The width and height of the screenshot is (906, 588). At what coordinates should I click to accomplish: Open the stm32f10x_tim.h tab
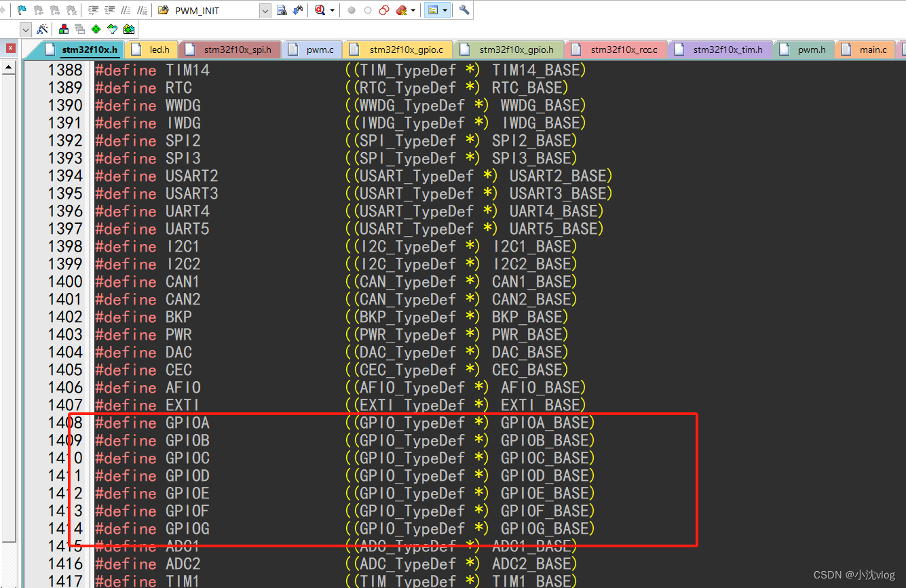[720, 50]
